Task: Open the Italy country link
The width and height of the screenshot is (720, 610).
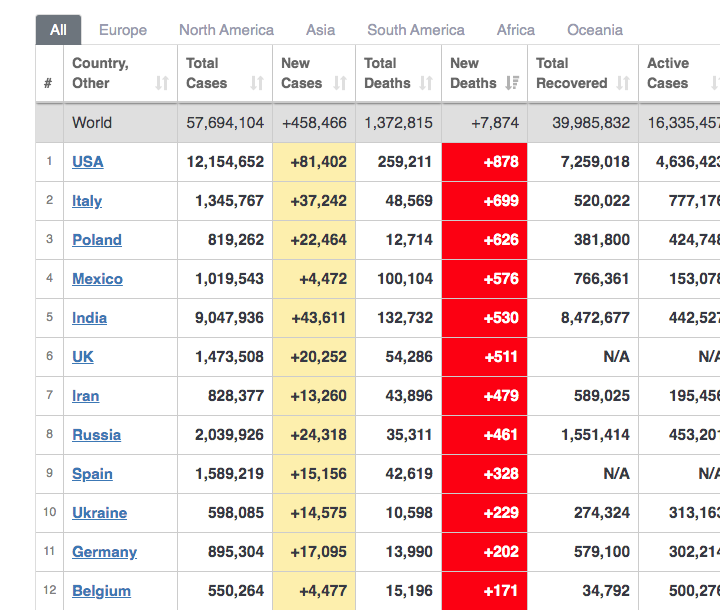Action: 87,200
